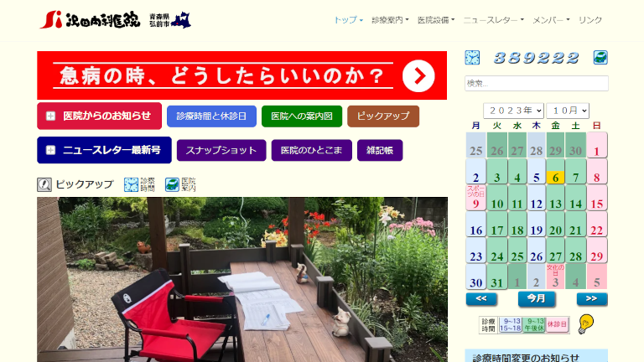Select calendar date 23
The image size is (644, 362).
coord(475,251)
